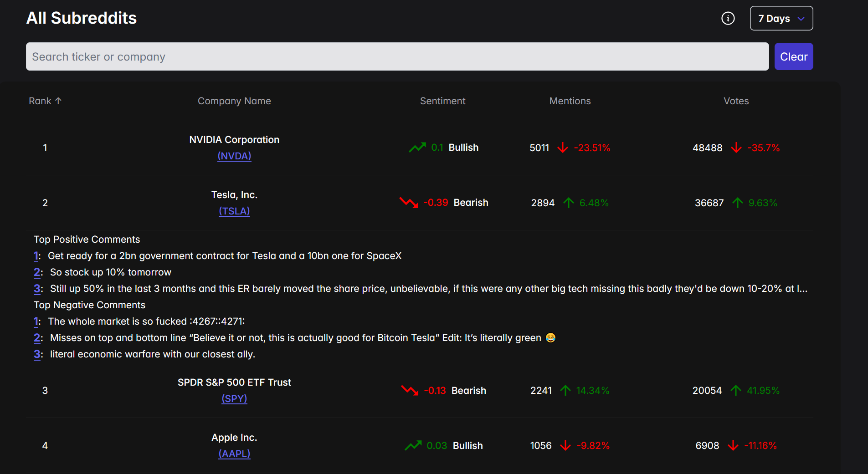Sort by Mentions column header
Viewport: 868px width, 474px height.
[570, 101]
